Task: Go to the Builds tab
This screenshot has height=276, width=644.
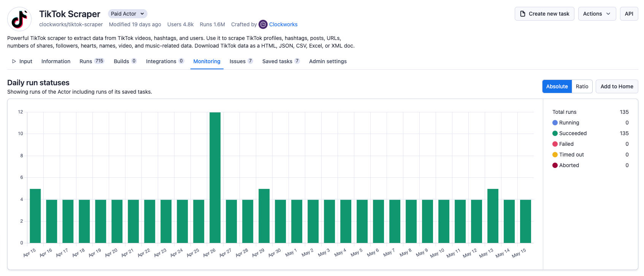Action: [125, 61]
